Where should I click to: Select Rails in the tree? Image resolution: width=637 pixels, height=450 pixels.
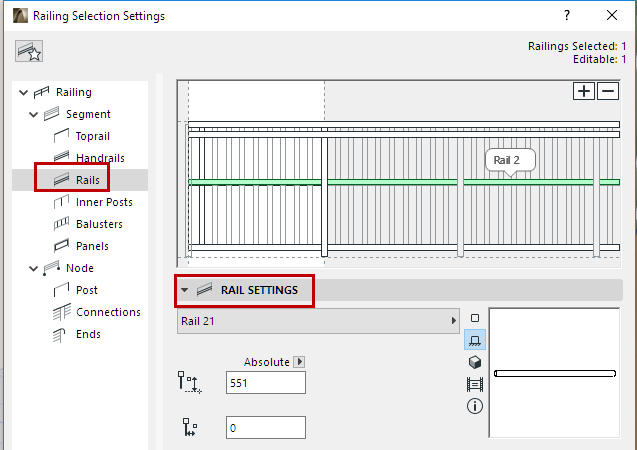(88, 180)
